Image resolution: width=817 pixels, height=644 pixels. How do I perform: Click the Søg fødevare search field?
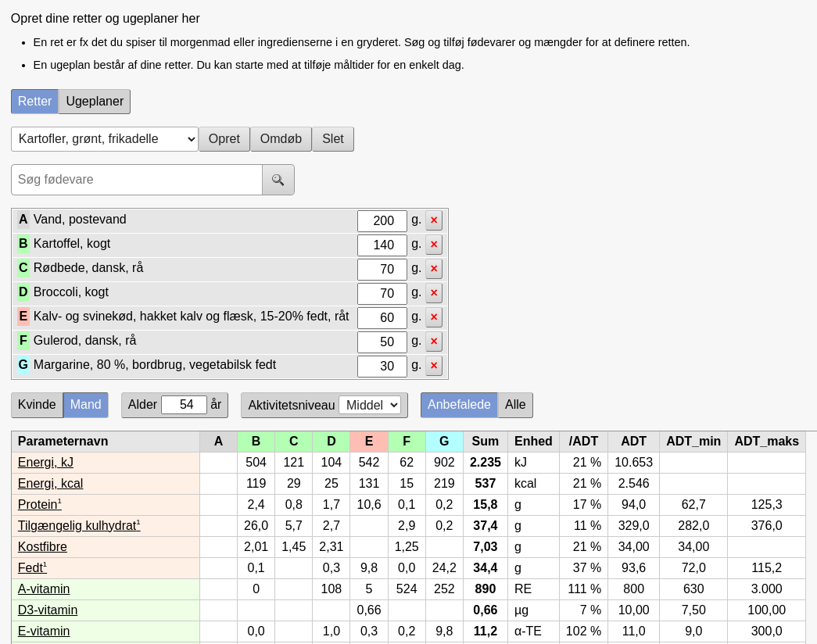click(x=137, y=180)
